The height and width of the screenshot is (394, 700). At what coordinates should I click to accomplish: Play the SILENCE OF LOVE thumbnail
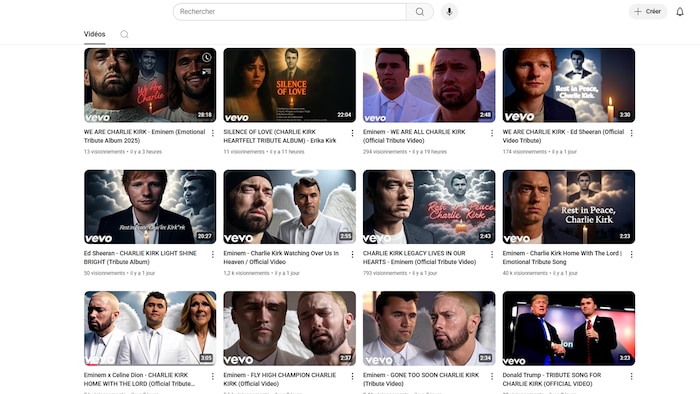(x=290, y=85)
